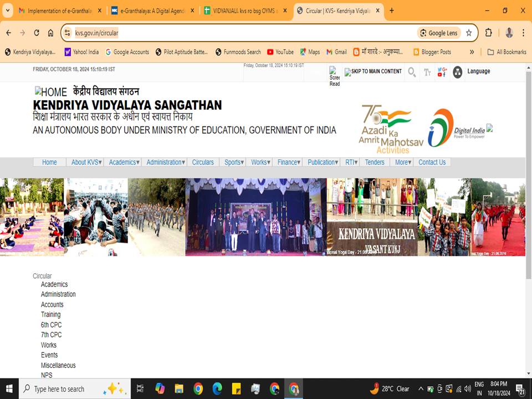Open the YouTube bookmark
The width and height of the screenshot is (532, 399).
(280, 52)
